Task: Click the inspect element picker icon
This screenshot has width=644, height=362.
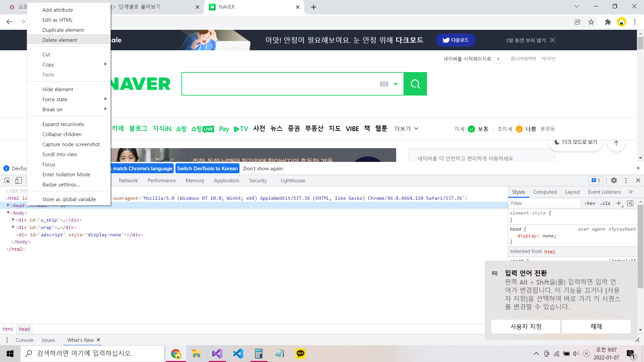Action: click(x=7, y=180)
